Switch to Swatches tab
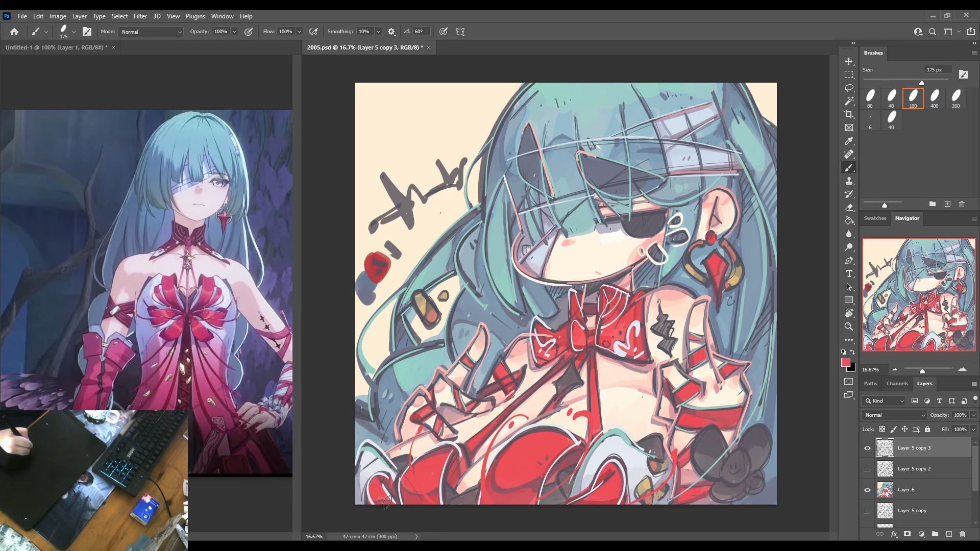The height and width of the screenshot is (551, 980). tap(875, 218)
